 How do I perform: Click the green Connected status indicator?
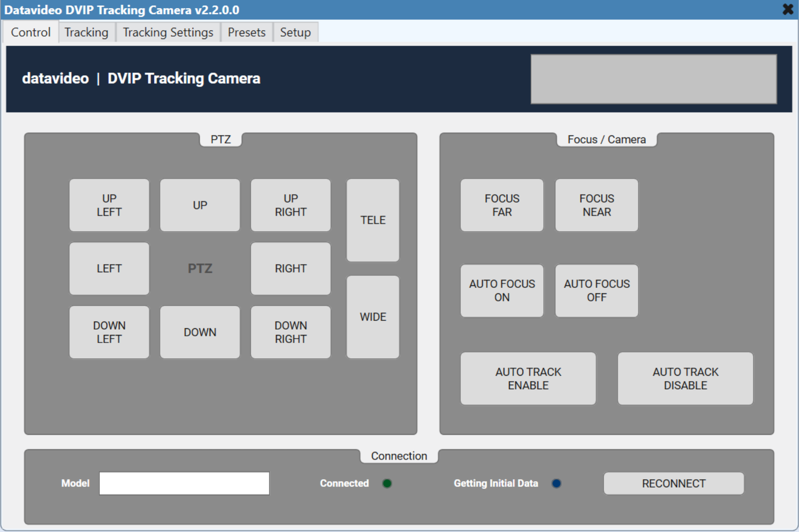point(387,484)
